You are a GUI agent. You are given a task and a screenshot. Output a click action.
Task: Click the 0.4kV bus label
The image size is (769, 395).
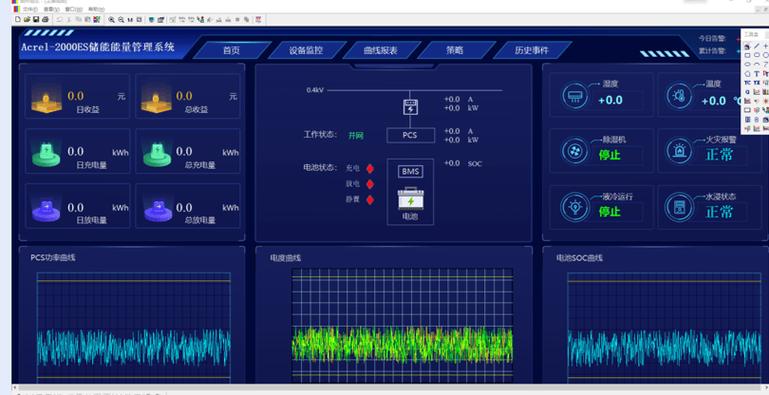click(x=315, y=90)
